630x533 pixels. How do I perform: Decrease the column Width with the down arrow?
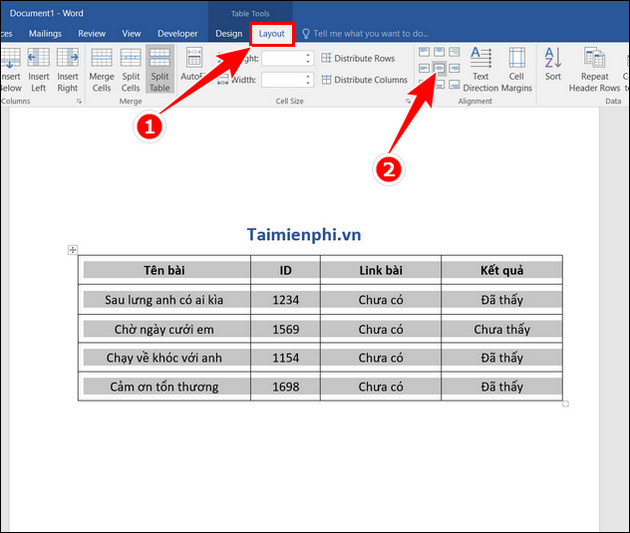[x=308, y=83]
